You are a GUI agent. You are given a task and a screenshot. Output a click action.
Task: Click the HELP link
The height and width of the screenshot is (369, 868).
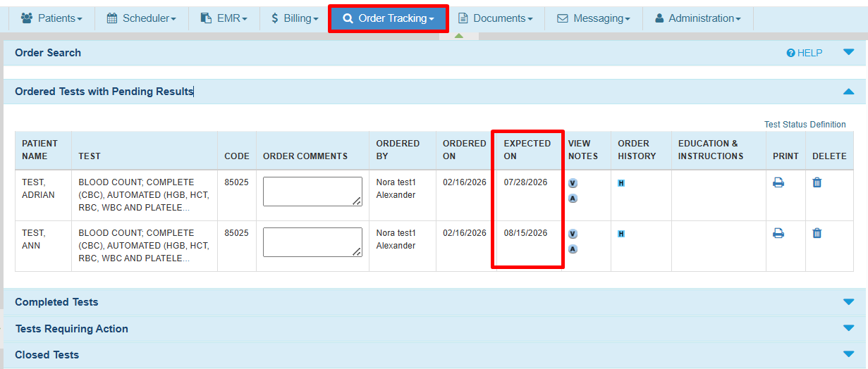tap(805, 53)
